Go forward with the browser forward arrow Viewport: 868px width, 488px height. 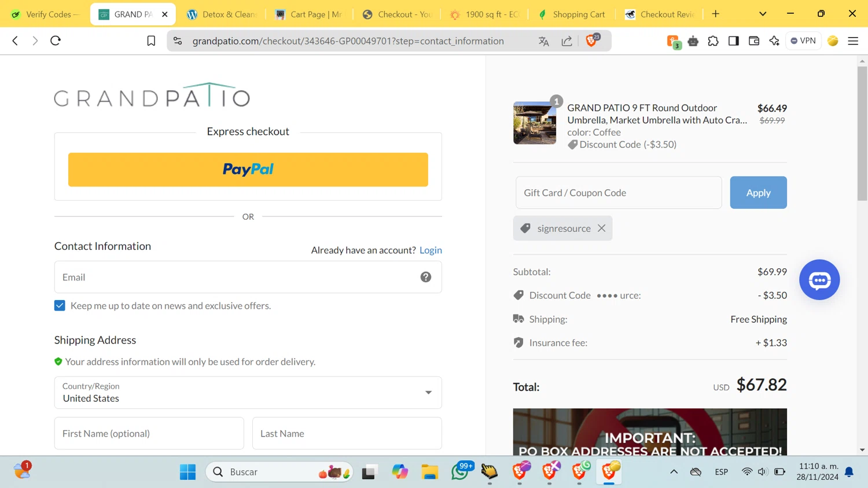(x=35, y=41)
